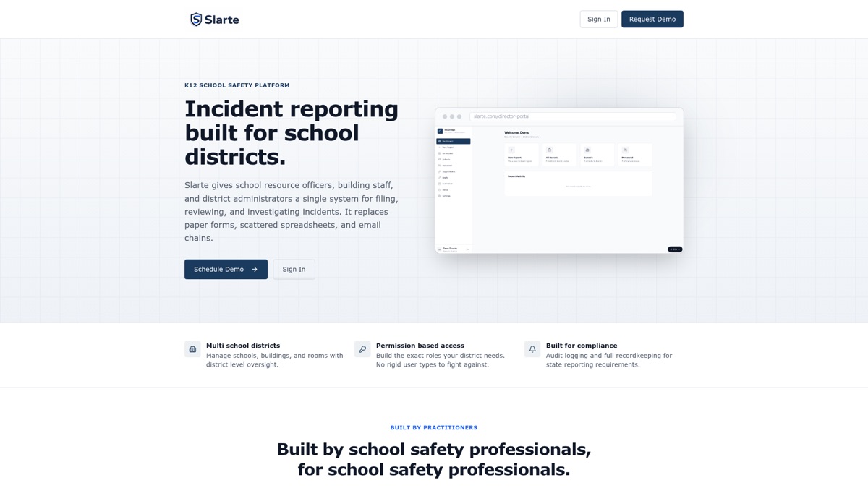Click the Personnel card icon in preview
This screenshot has width=868, height=488.
pyautogui.click(x=625, y=150)
